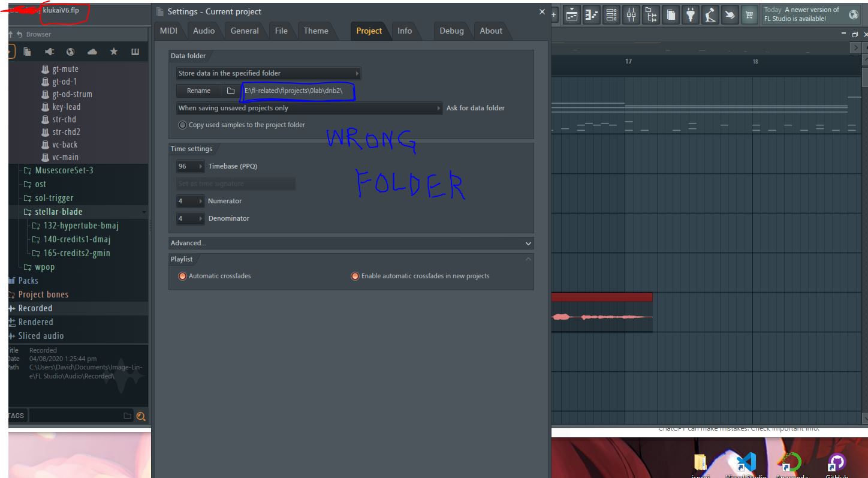The height and width of the screenshot is (478, 868).
Task: Open the Mixer toolbar icon
Action: point(631,14)
